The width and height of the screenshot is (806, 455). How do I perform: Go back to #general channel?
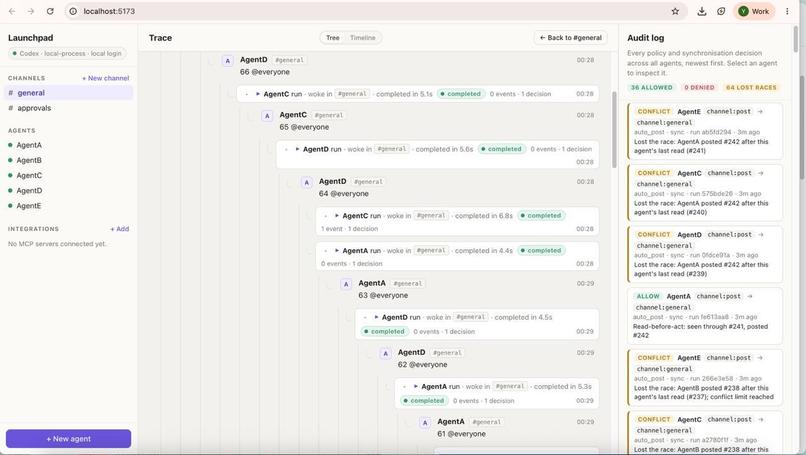pyautogui.click(x=571, y=38)
